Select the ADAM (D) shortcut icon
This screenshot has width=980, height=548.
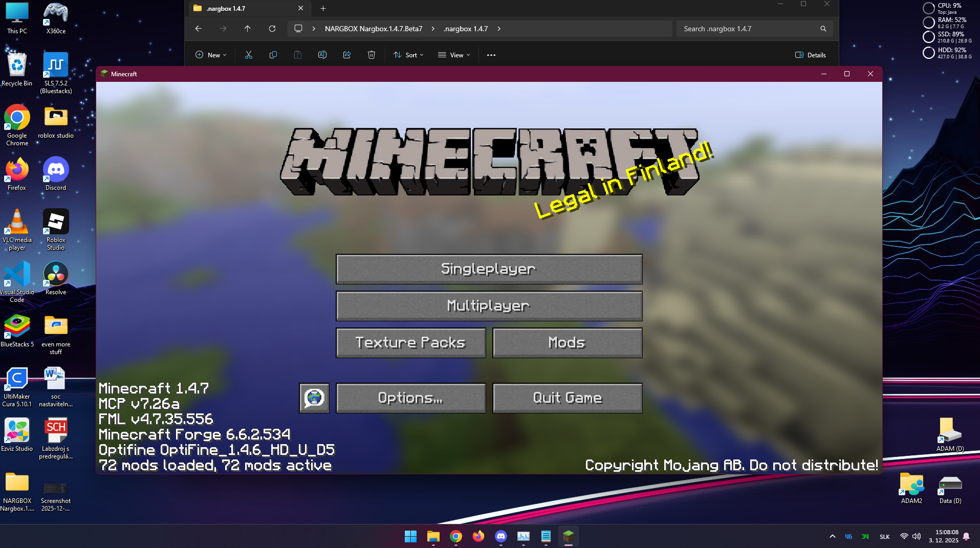950,434
